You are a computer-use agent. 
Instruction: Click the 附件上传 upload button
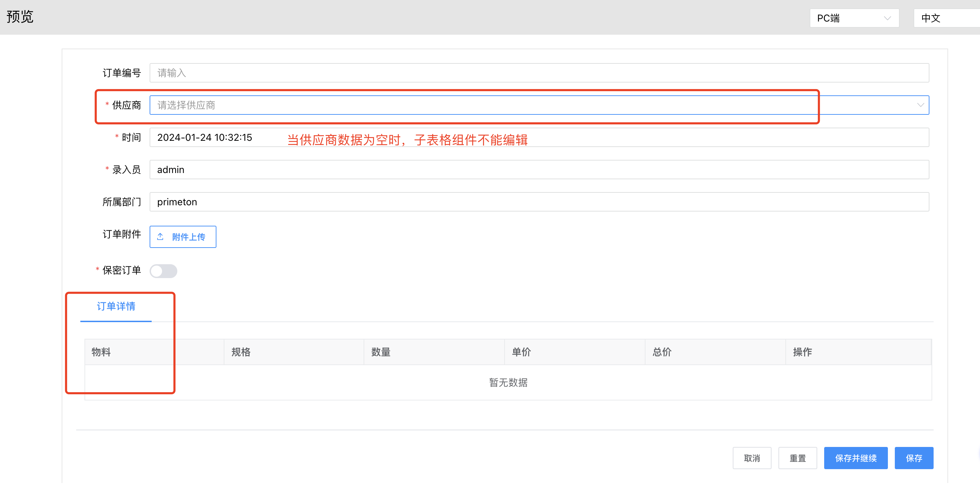pyautogui.click(x=183, y=236)
